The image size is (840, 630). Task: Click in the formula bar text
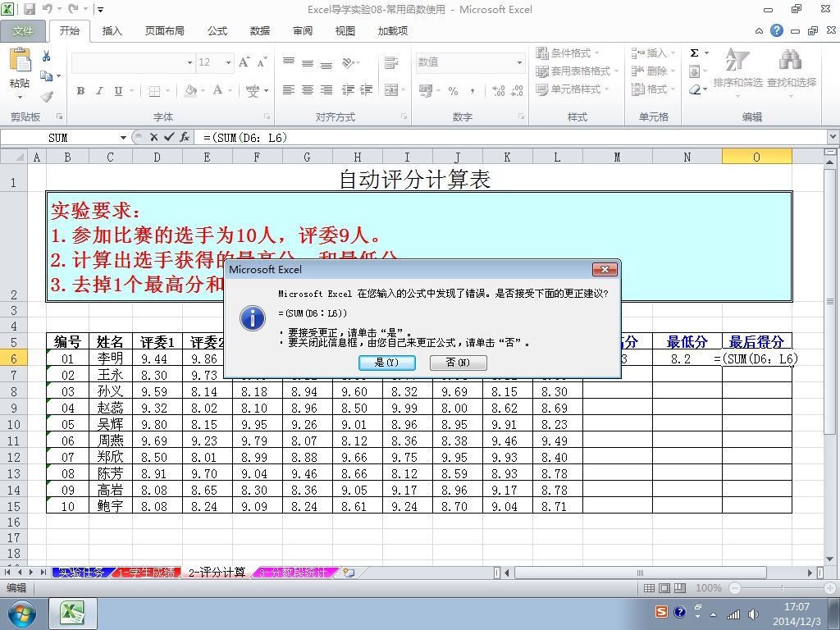click(246, 138)
